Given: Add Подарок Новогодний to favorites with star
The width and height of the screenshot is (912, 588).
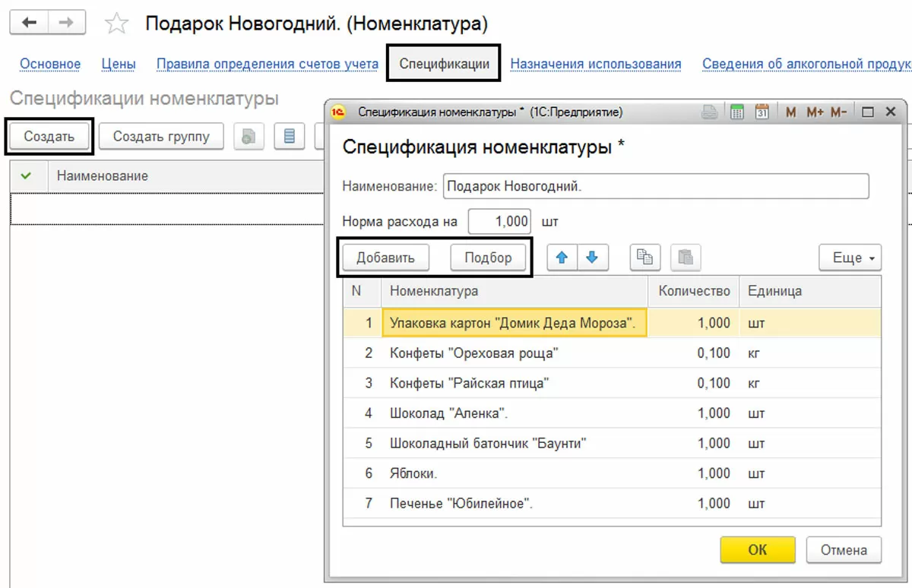Looking at the screenshot, I should pyautogui.click(x=116, y=24).
